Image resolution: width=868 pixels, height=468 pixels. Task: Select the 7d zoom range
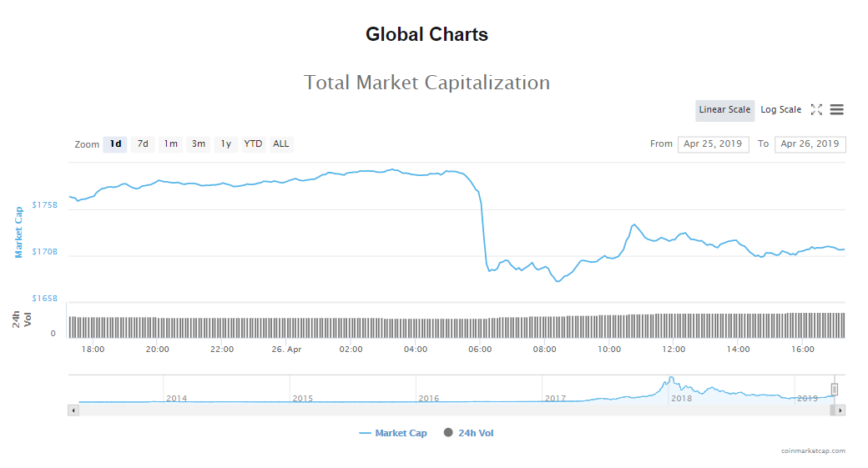[x=143, y=144]
